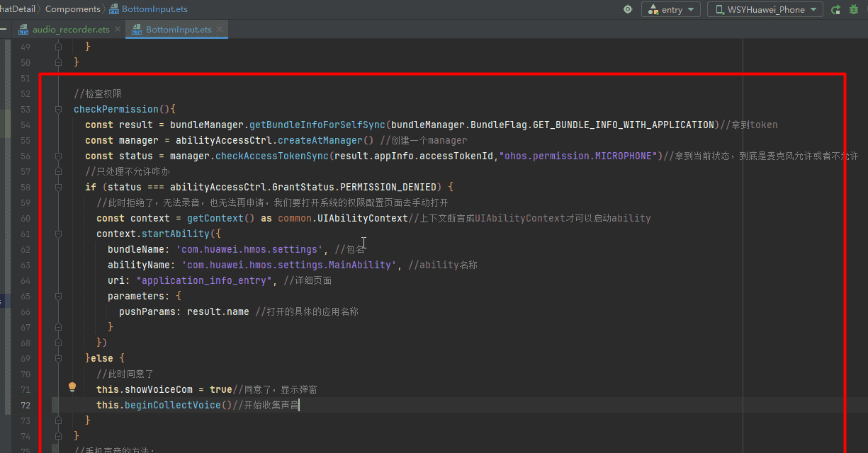Collapse the checkPermission method at line 53
Screen dimensions: 868x453
pyautogui.click(x=59, y=109)
